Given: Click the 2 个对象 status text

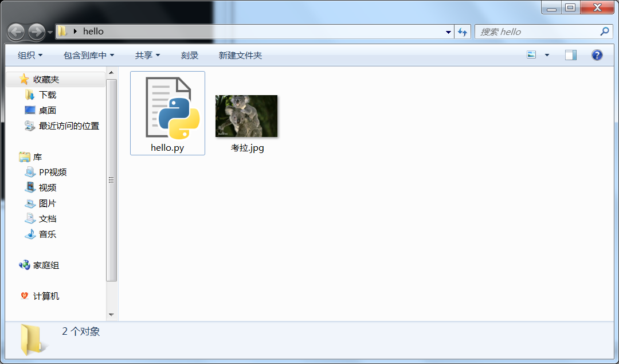Looking at the screenshot, I should pyautogui.click(x=81, y=331).
